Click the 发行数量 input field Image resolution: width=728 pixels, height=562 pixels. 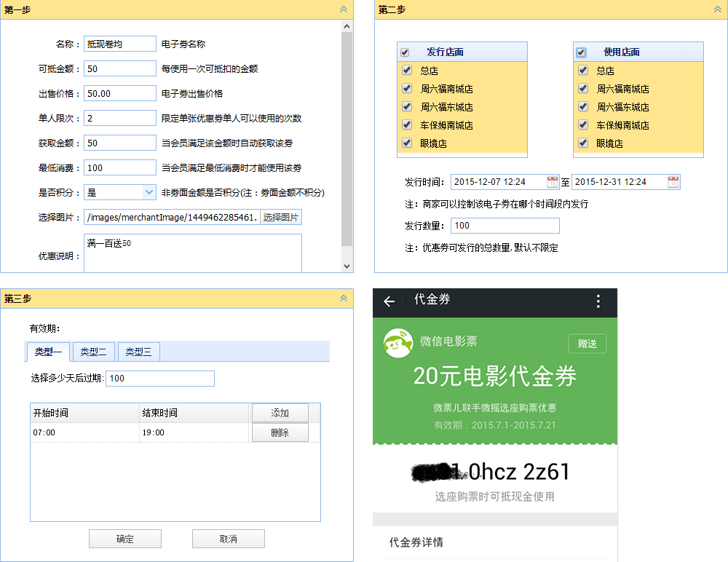point(505,226)
